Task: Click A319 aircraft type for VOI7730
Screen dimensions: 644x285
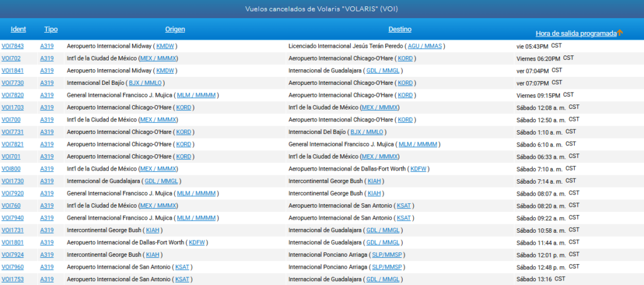Action: pyautogui.click(x=47, y=83)
